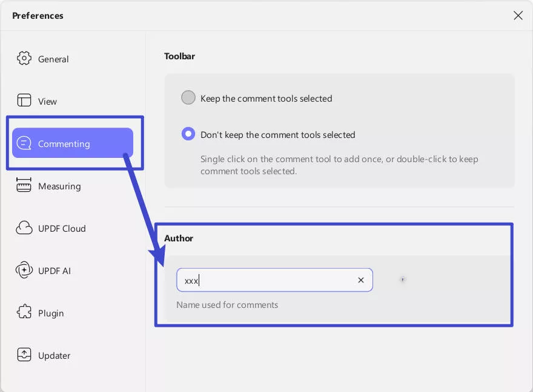This screenshot has height=392, width=533.
Task: Click the Commenting speech bubble icon
Action: [24, 143]
